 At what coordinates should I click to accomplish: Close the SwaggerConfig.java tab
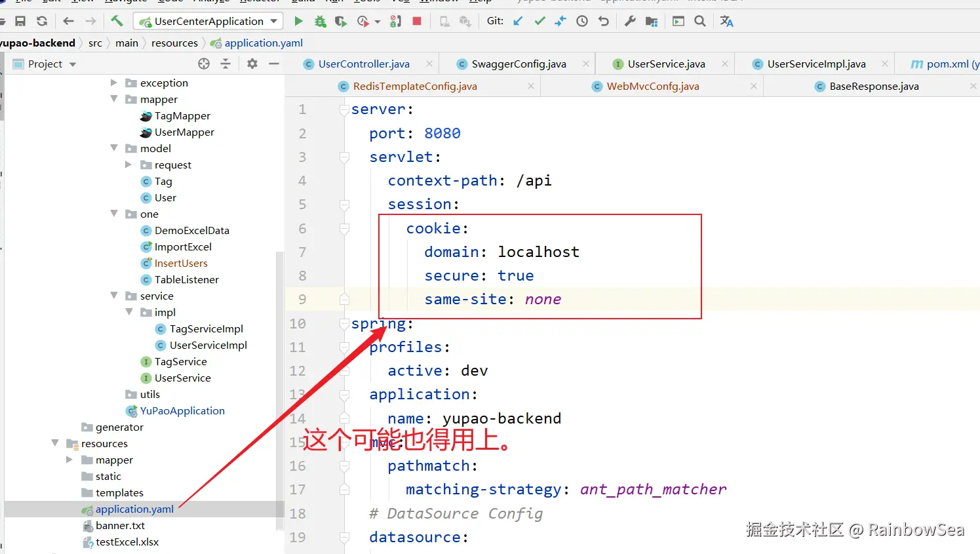coord(586,64)
